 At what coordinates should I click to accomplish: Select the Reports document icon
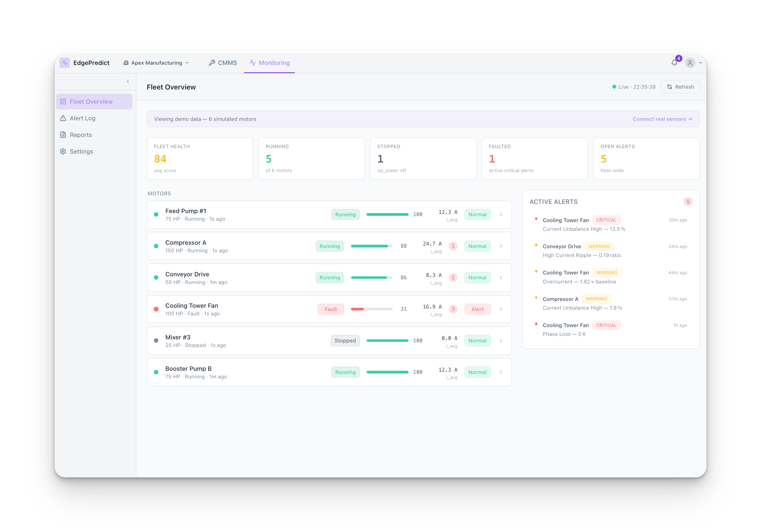pos(63,135)
